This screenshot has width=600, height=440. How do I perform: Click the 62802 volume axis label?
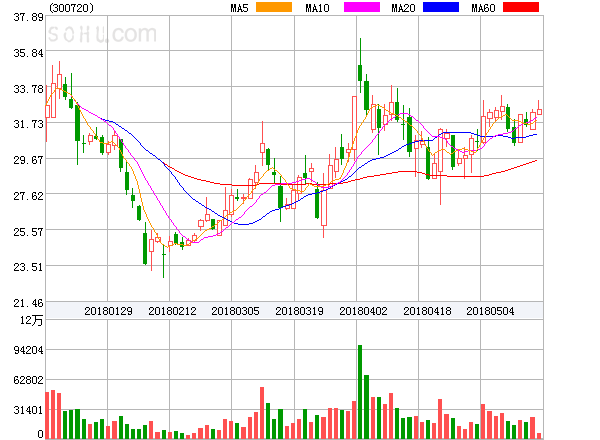pyautogui.click(x=28, y=380)
